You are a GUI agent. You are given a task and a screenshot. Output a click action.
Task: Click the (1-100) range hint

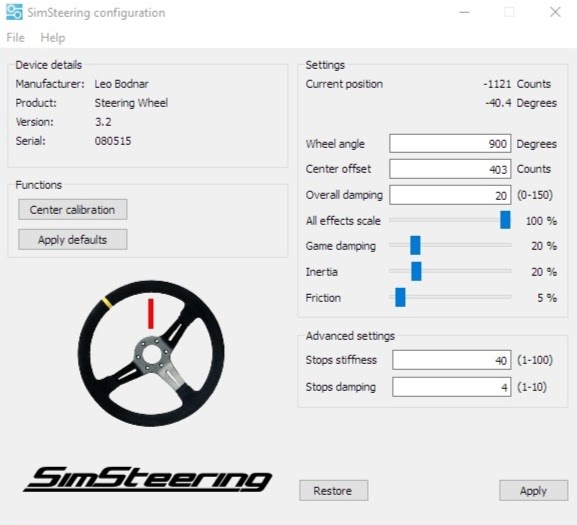pyautogui.click(x=535, y=360)
